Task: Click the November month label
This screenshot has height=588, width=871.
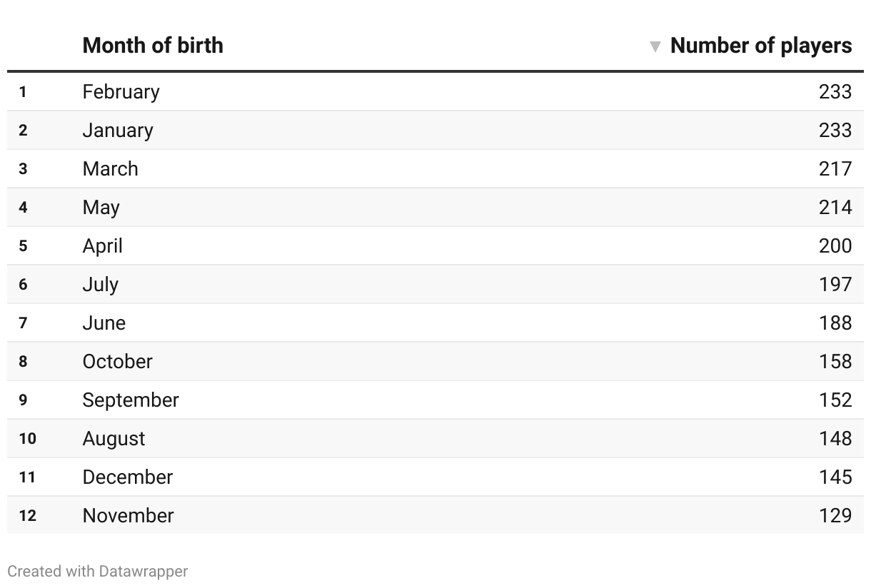Action: click(x=129, y=516)
